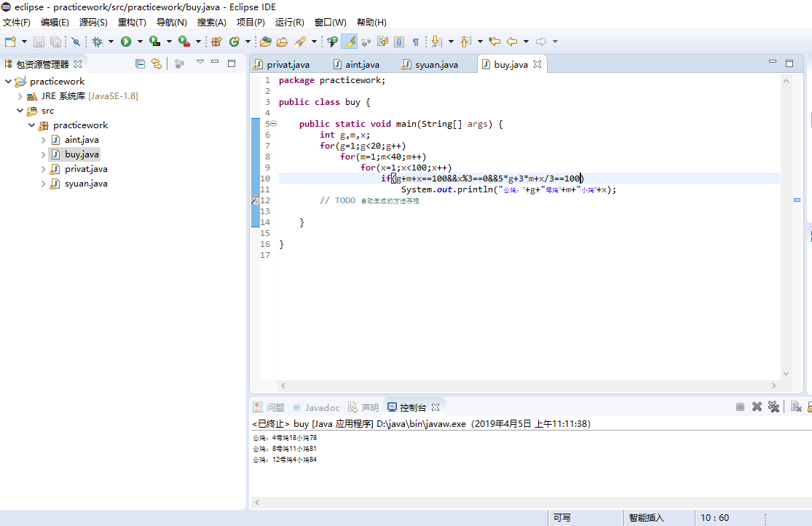The height and width of the screenshot is (526, 812).
Task: Open the 源码(S) menu
Action: tap(93, 23)
